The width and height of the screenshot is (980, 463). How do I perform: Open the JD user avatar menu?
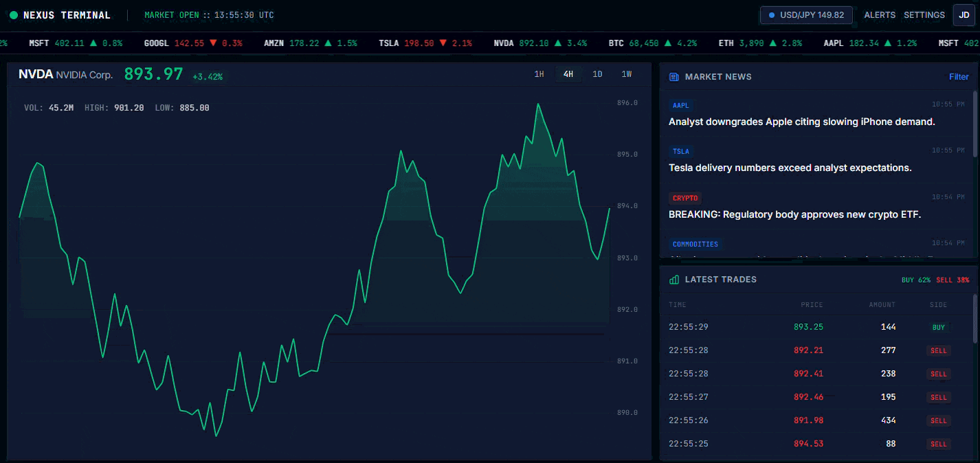[x=964, y=15]
